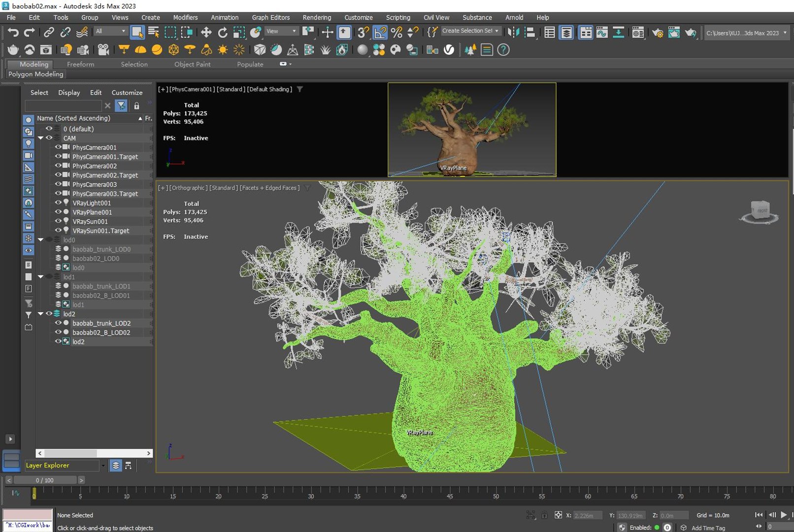794x532 pixels.
Task: Open the Rendering menu
Action: 317,17
